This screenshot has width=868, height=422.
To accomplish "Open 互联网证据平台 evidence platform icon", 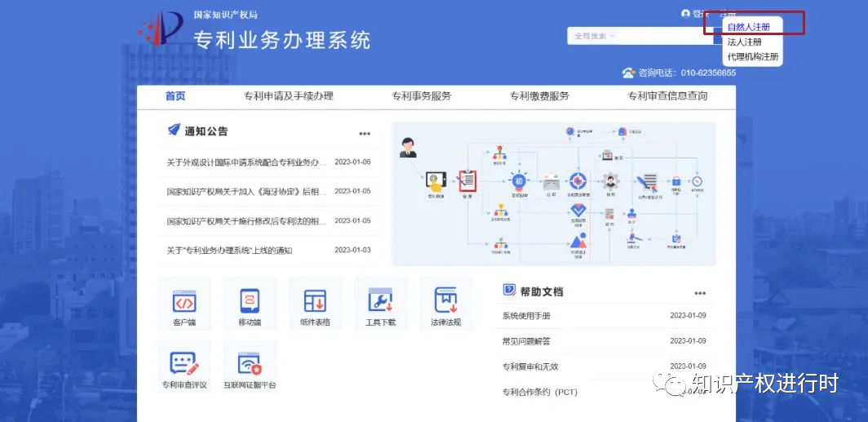I will (250, 366).
